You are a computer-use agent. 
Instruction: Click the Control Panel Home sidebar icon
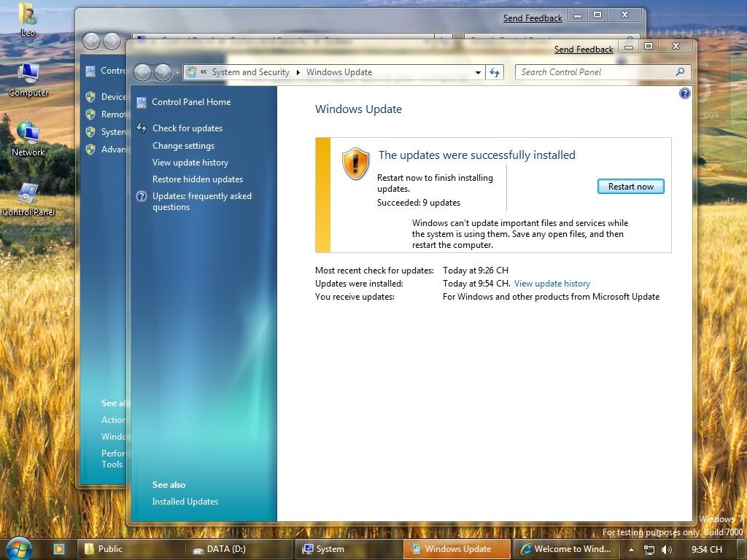click(141, 102)
